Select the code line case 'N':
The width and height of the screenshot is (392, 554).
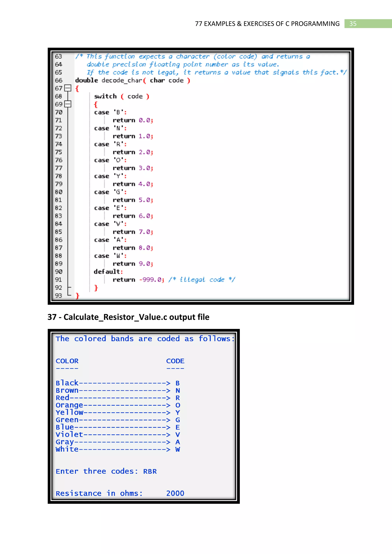click(x=110, y=128)
